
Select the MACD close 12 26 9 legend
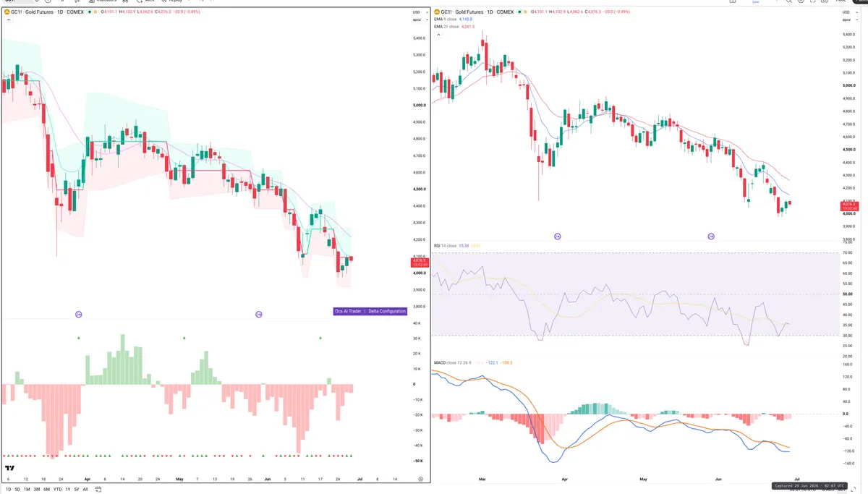point(452,362)
